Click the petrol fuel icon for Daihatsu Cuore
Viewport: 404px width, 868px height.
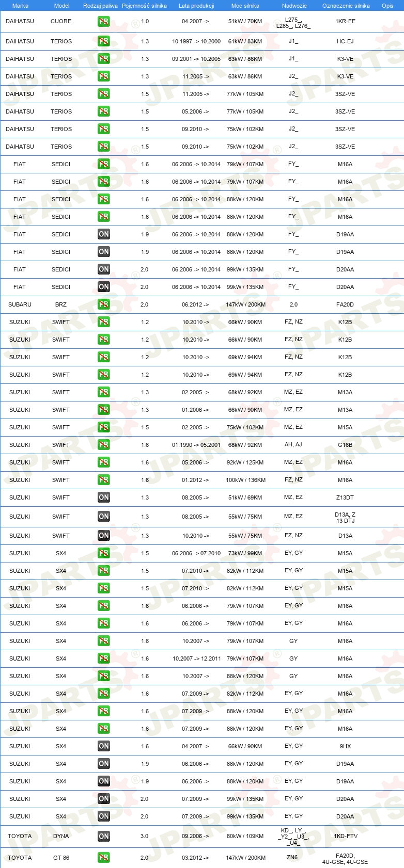click(103, 22)
